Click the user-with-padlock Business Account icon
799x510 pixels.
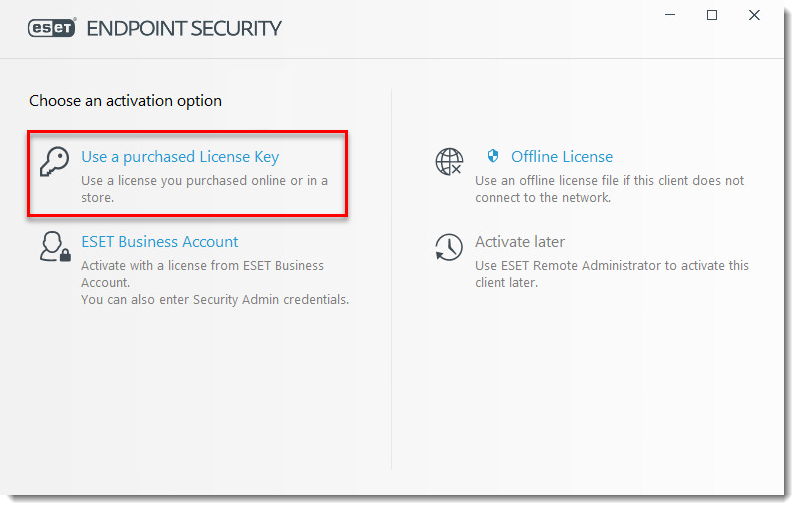[55, 247]
